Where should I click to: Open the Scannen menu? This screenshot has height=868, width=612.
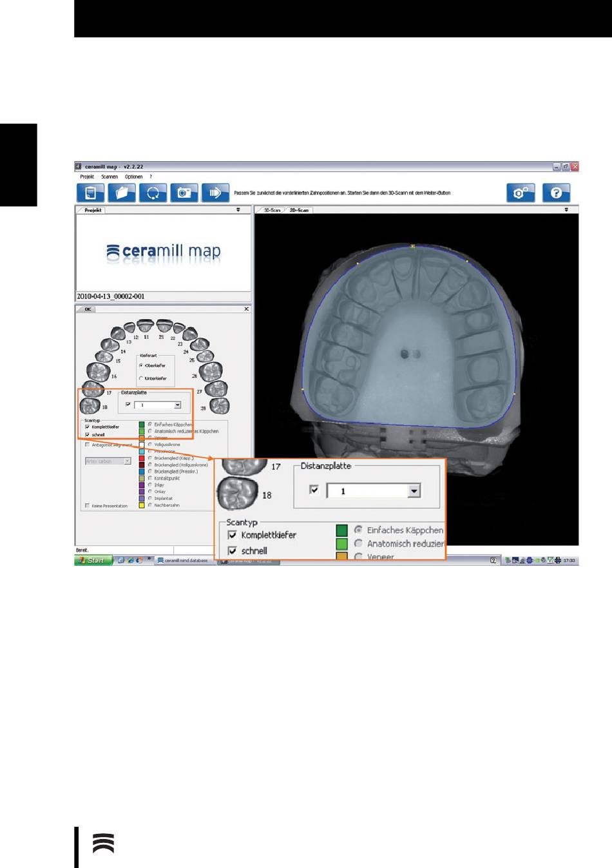click(110, 177)
